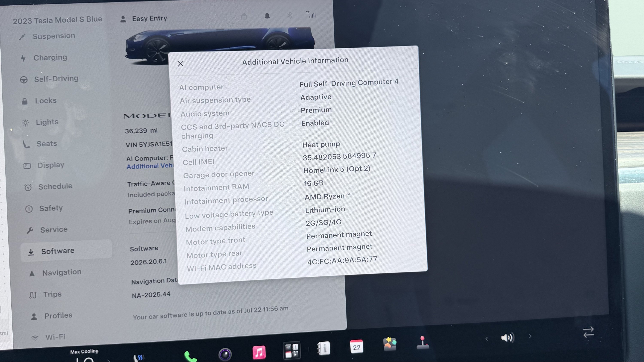This screenshot has width=644, height=362.
Task: Tap the Additional Vehicle Information dialog title
Action: click(x=295, y=61)
